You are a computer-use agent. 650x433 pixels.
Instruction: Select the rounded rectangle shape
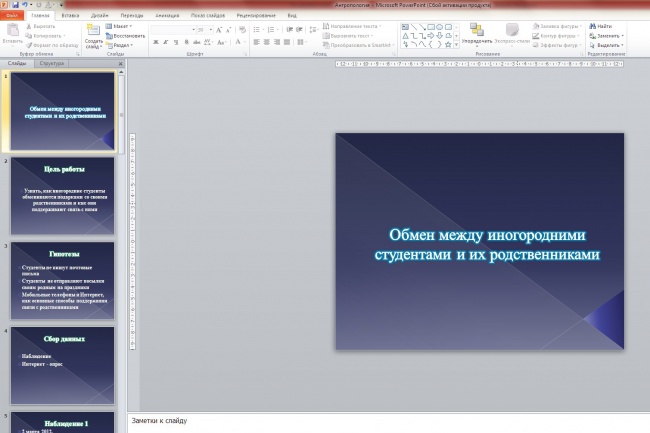click(448, 27)
